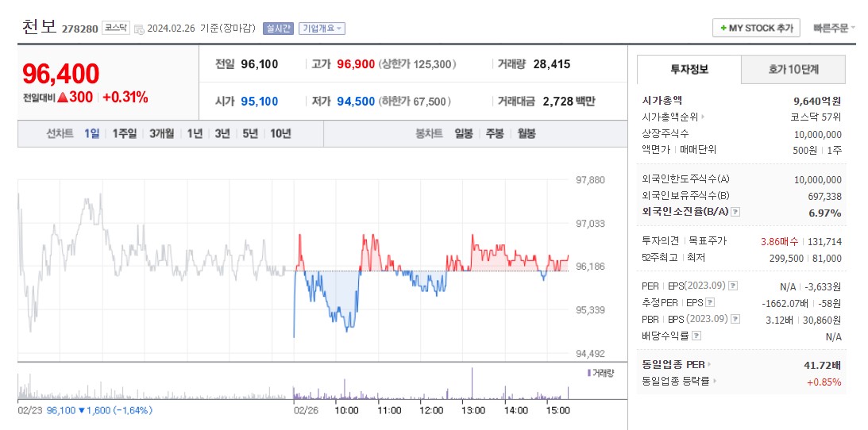Click the calendar-clock icon beside 2024.02.26
This screenshot has height=430, width=868.
tap(139, 29)
